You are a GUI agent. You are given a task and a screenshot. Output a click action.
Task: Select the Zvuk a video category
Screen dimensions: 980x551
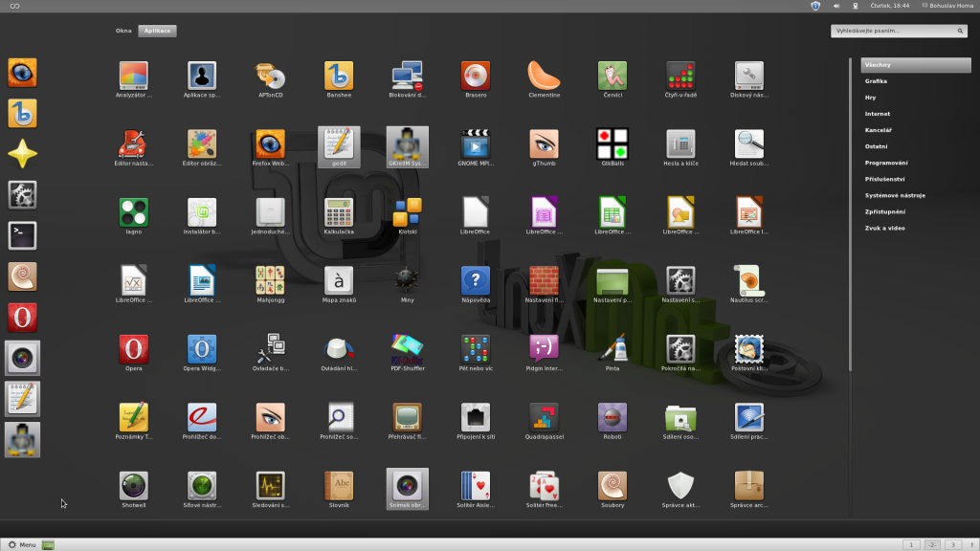click(x=885, y=228)
